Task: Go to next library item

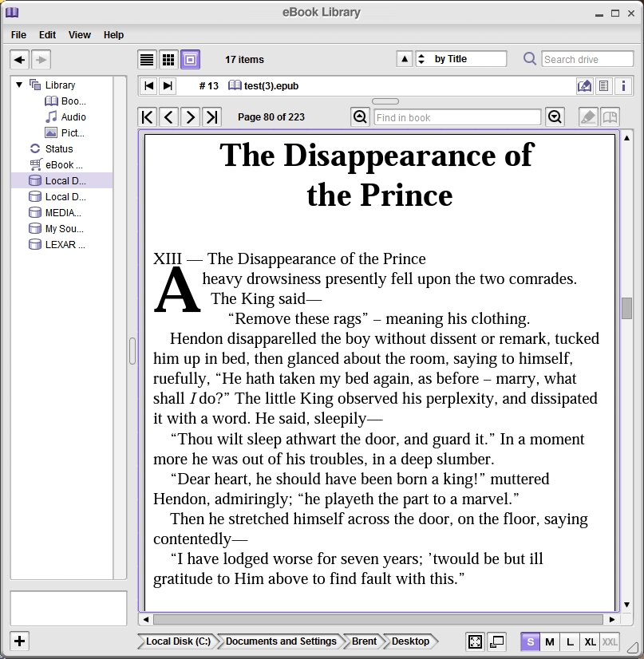Action: click(x=168, y=86)
